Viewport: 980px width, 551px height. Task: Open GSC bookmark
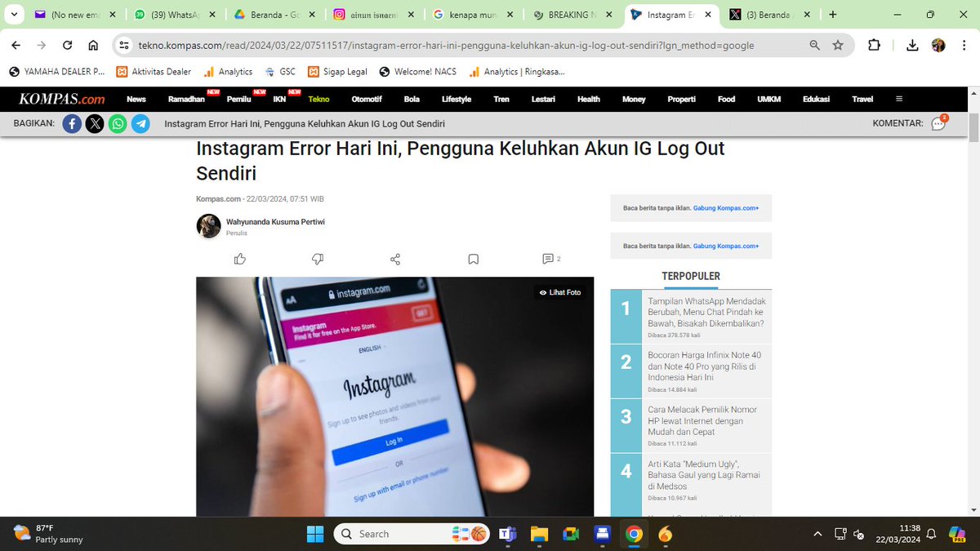[280, 71]
